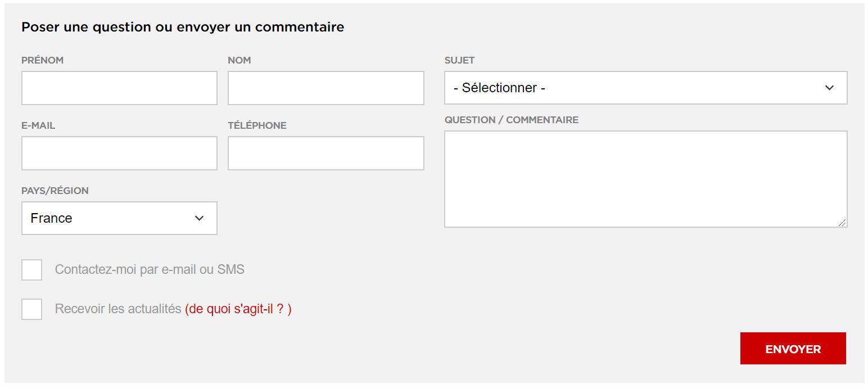Image resolution: width=868 pixels, height=388 pixels.
Task: Open the de quoi s'agit-il link
Action: pyautogui.click(x=238, y=309)
